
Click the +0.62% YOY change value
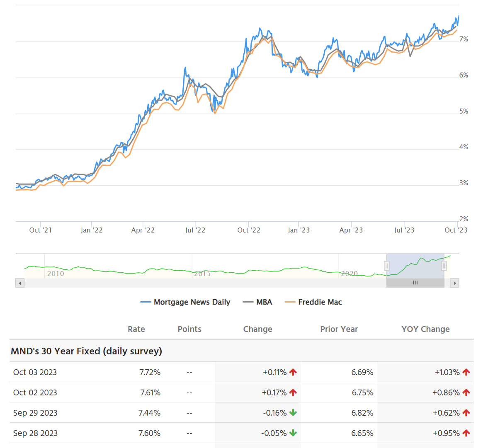[x=447, y=413]
